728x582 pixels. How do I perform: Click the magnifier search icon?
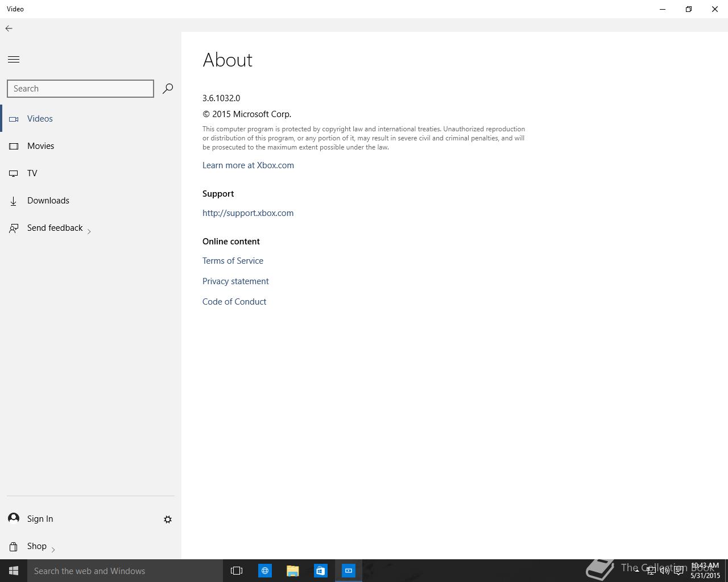(168, 89)
